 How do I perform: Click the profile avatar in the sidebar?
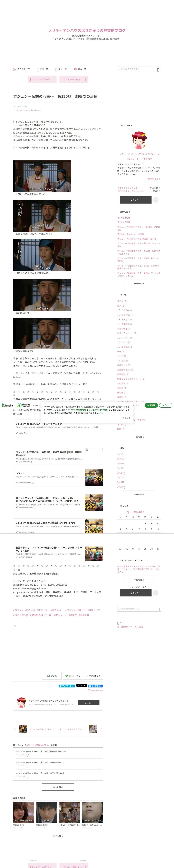139,140
